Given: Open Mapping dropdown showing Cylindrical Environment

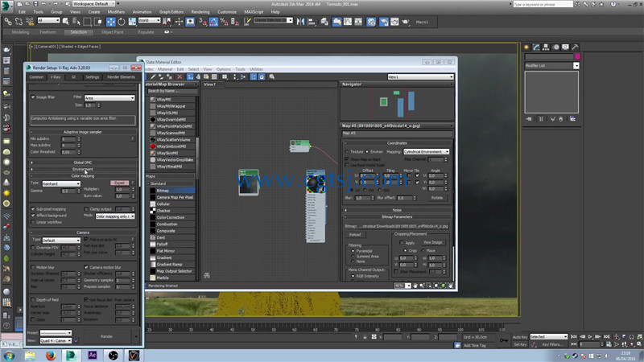Looking at the screenshot, I should tap(426, 151).
